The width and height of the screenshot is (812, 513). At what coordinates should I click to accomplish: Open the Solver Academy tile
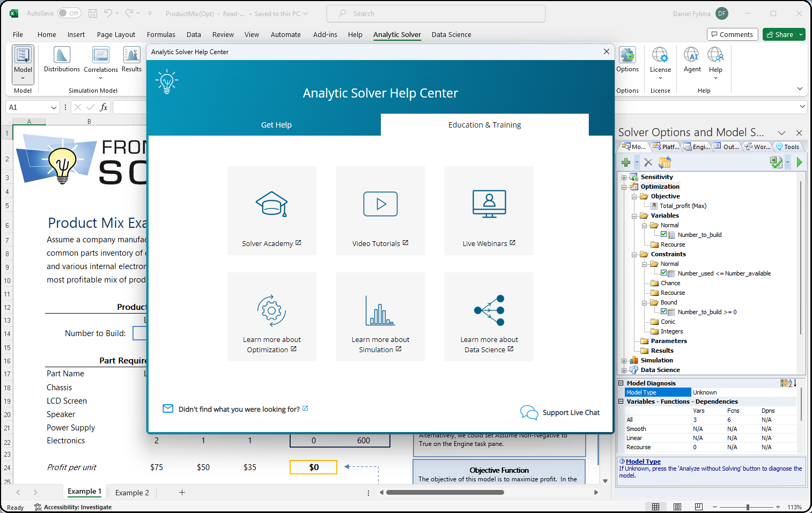click(271, 211)
